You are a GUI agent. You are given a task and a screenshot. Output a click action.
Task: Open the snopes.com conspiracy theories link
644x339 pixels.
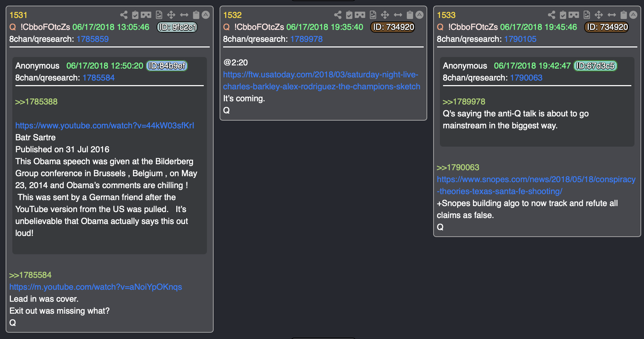pos(536,185)
